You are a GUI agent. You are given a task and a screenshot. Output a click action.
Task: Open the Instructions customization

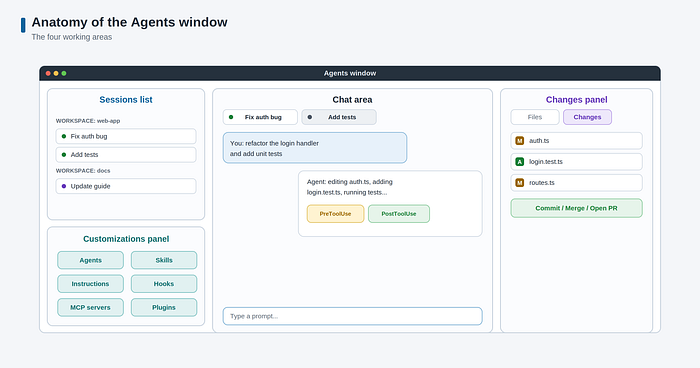(x=90, y=284)
